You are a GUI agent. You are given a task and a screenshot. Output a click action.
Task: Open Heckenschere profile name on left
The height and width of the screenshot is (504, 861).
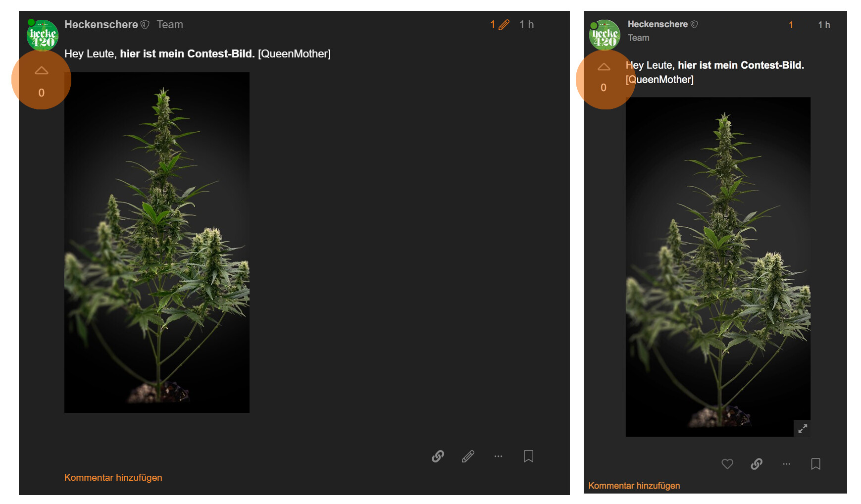101,25
